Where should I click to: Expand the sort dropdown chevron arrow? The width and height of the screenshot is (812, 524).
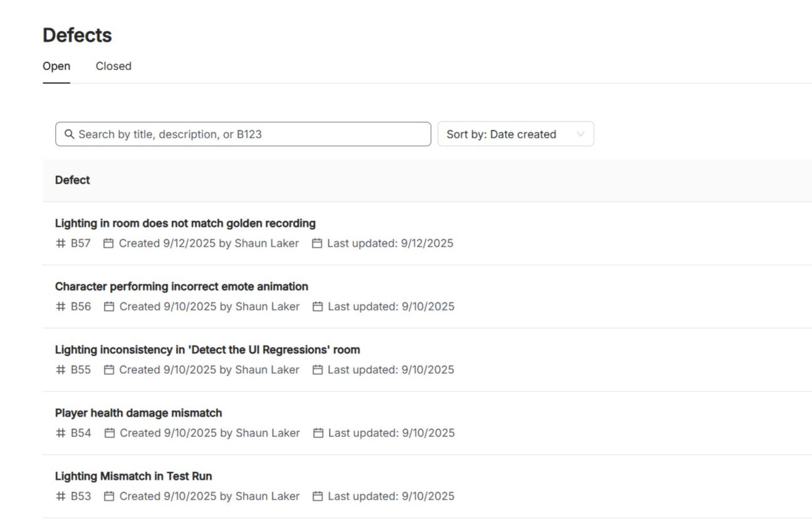point(580,134)
